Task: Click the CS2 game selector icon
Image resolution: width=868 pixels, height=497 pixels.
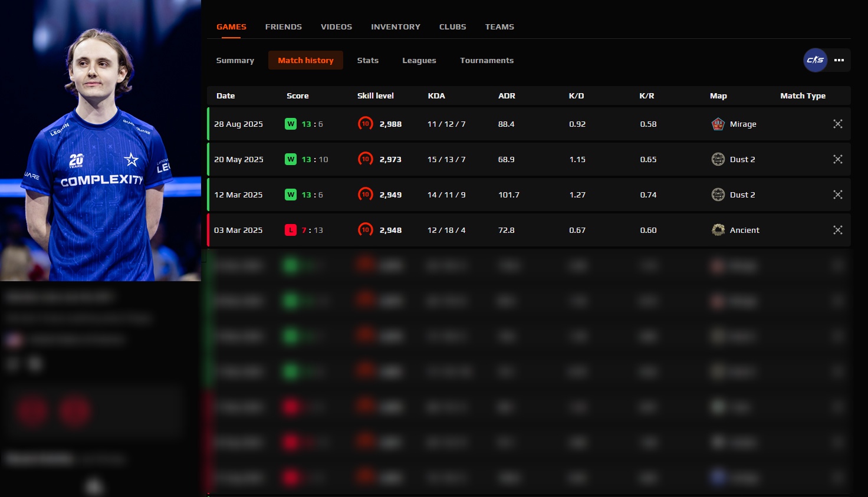Action: 816,60
